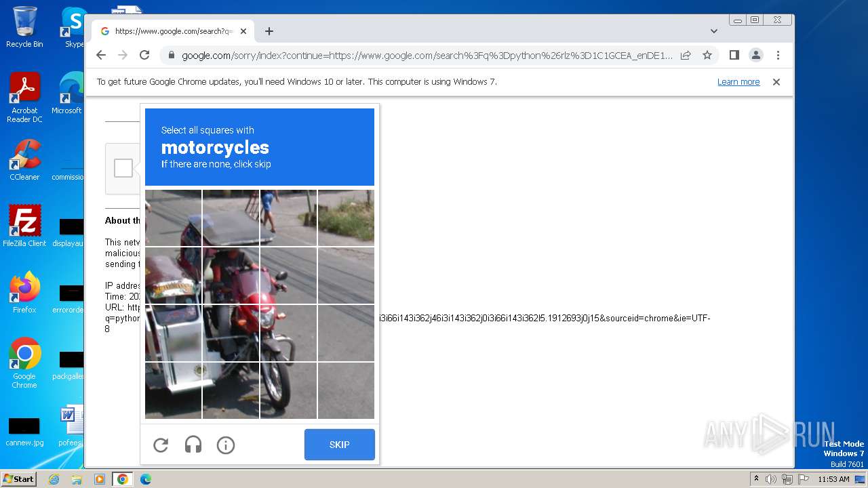Open Firefox desktop shortcut
Image resolution: width=868 pixels, height=488 pixels.
tap(24, 292)
